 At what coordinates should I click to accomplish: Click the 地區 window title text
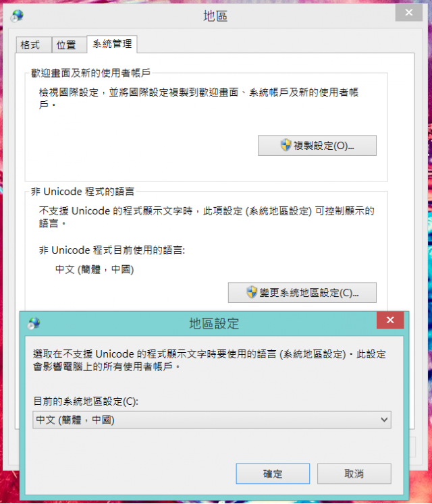click(x=215, y=16)
